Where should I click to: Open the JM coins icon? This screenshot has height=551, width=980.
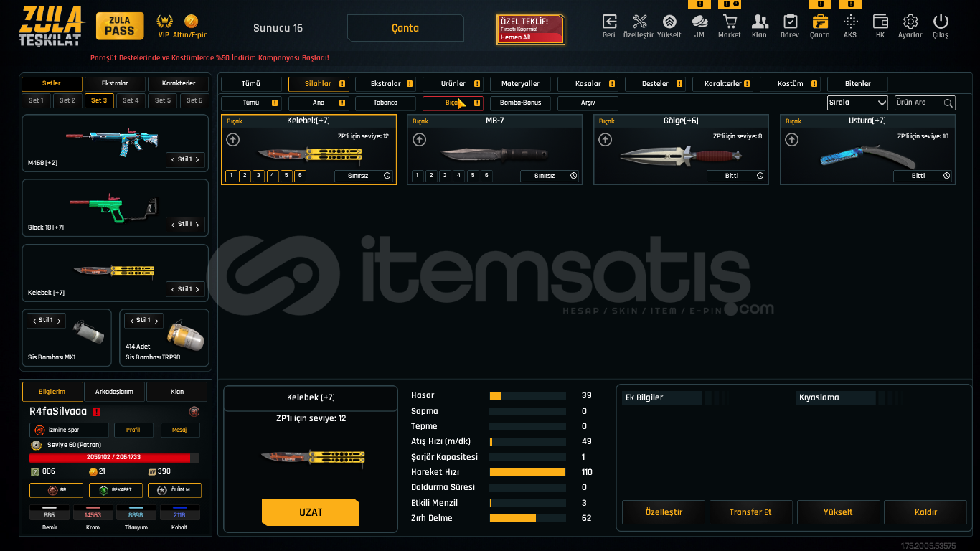[699, 22]
